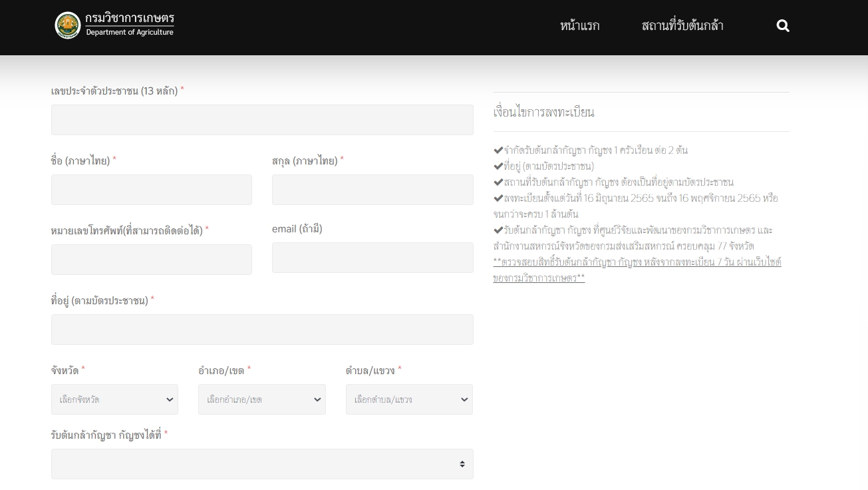This screenshot has width=868, height=490.
Task: Click the กรมวิชาการเกษตร header text link
Action: (x=130, y=19)
